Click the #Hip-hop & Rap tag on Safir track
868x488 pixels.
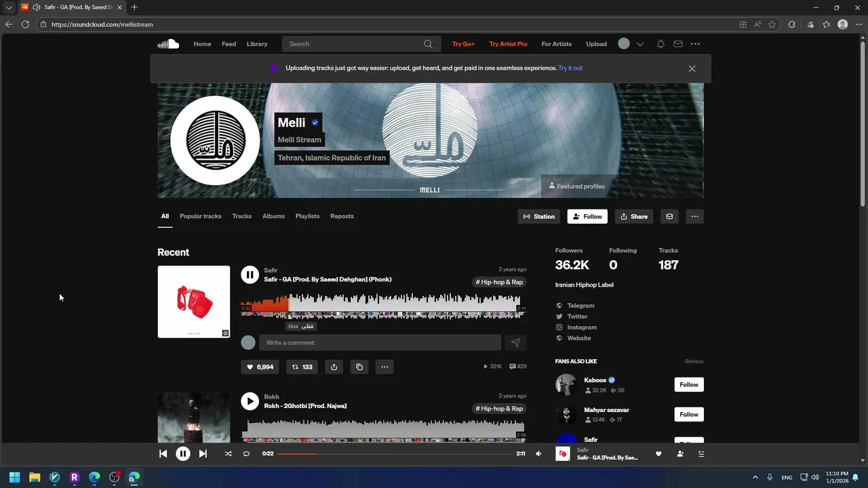click(499, 282)
